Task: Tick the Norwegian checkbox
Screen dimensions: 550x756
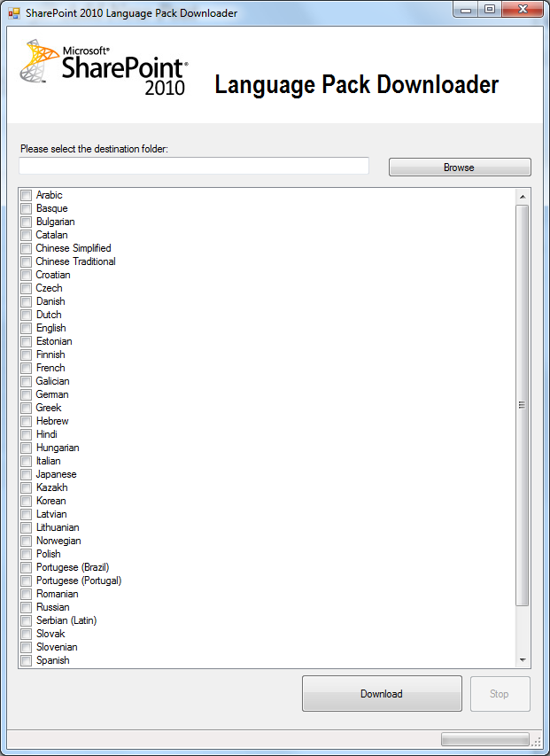Action: tap(27, 541)
